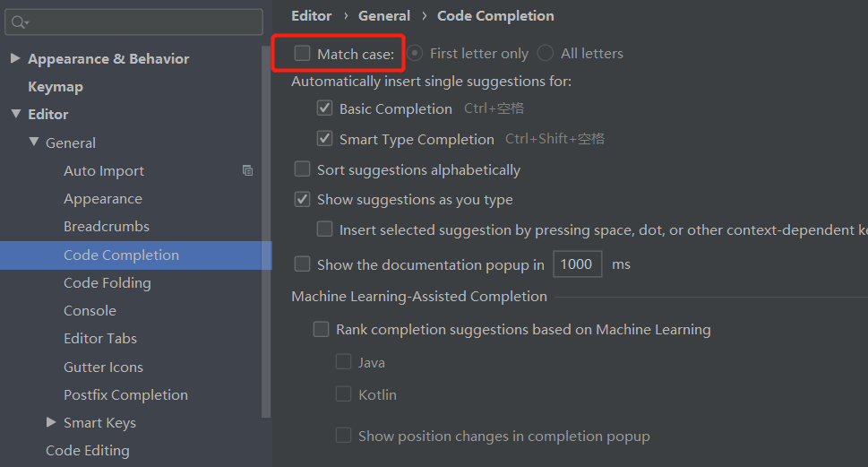Enable the Match case checkbox

click(x=303, y=54)
